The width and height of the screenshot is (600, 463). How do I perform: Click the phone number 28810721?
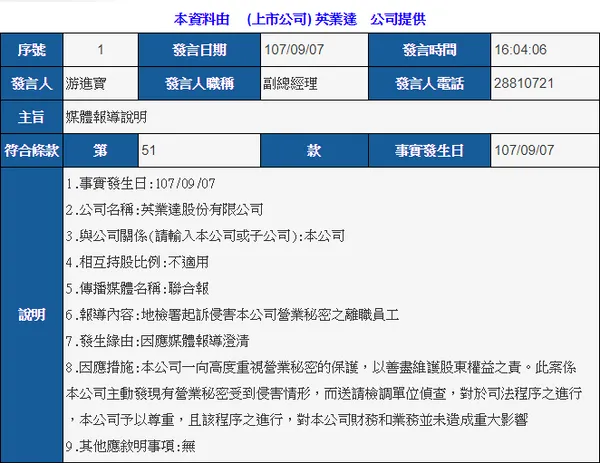(x=524, y=83)
